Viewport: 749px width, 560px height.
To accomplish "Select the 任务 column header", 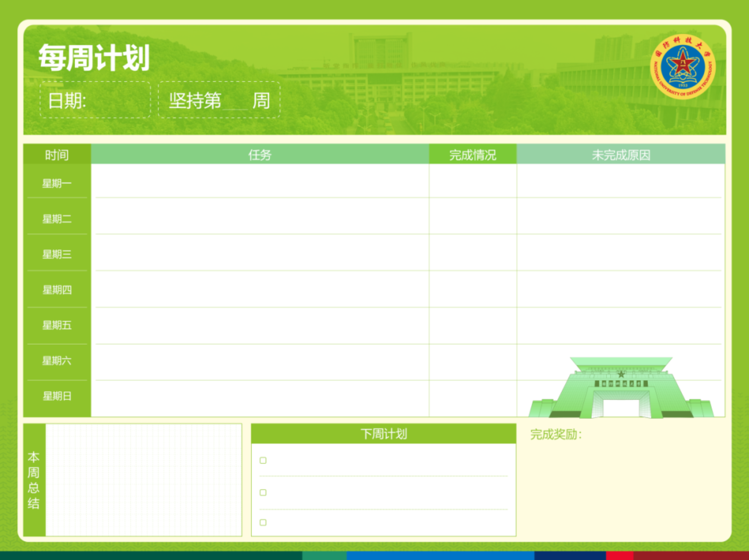I will (x=260, y=155).
